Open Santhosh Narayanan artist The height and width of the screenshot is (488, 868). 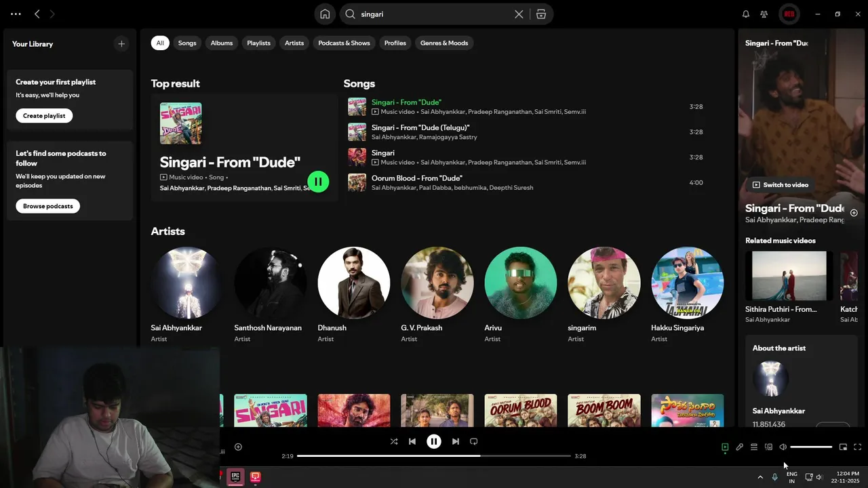(271, 283)
